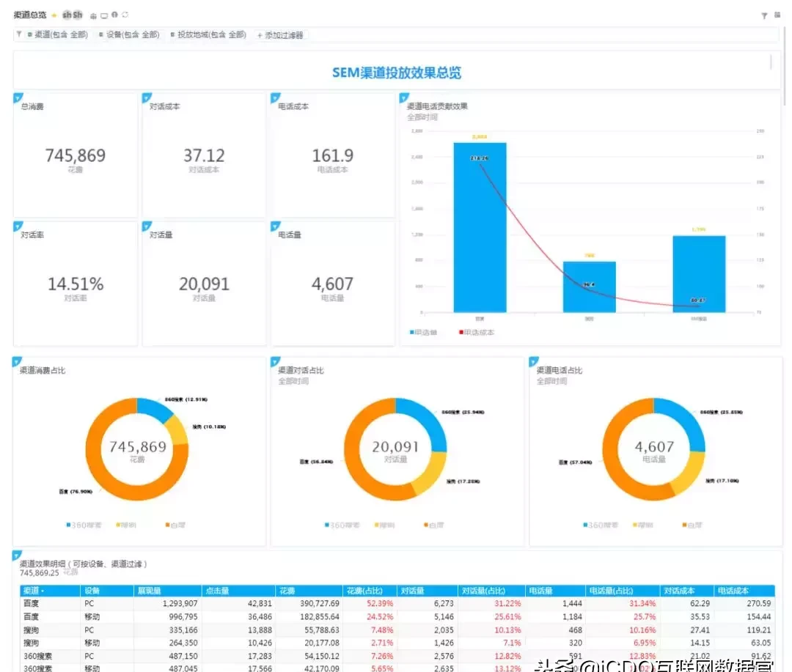Click the corner filter badge on 总消费 card
The image size is (792, 672).
coord(18,97)
